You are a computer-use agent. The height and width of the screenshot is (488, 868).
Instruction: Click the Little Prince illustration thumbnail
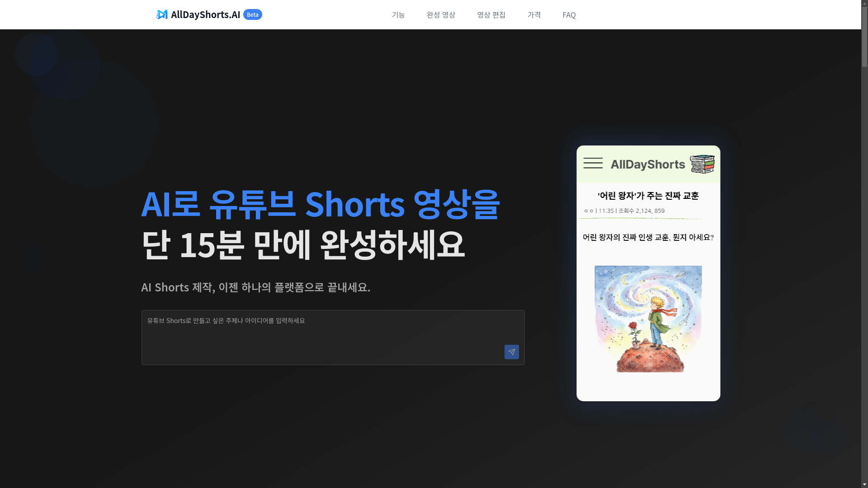coord(648,319)
